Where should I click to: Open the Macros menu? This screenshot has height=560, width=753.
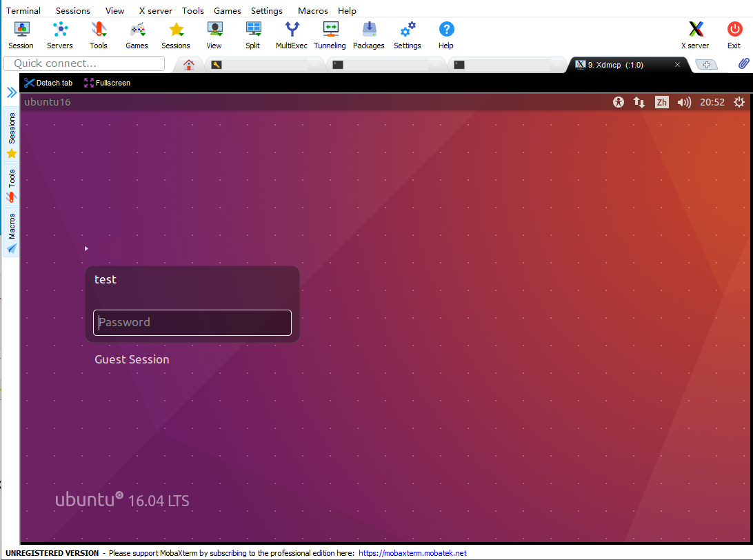pos(312,10)
